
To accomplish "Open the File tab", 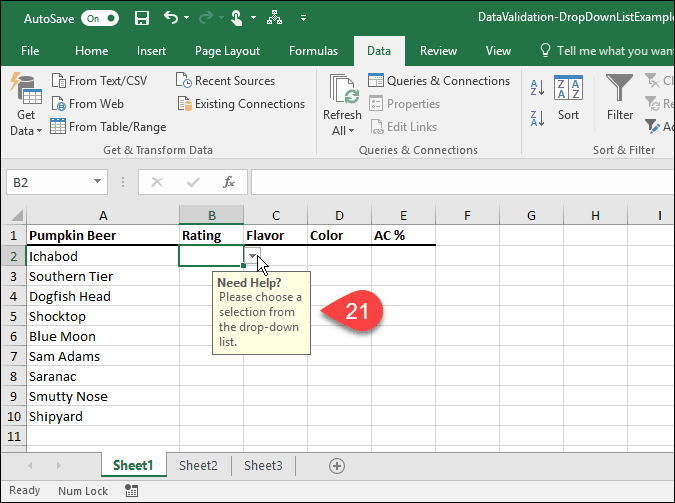I will (x=30, y=51).
